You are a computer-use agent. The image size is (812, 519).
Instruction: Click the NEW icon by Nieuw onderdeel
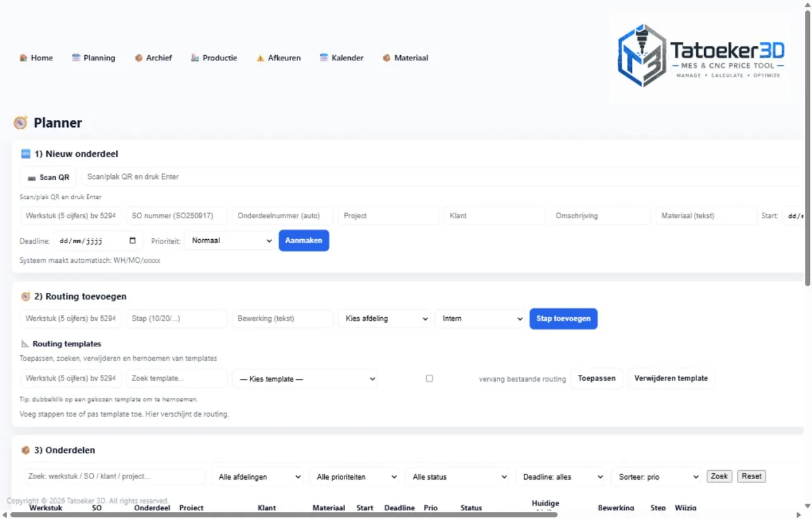tap(25, 154)
